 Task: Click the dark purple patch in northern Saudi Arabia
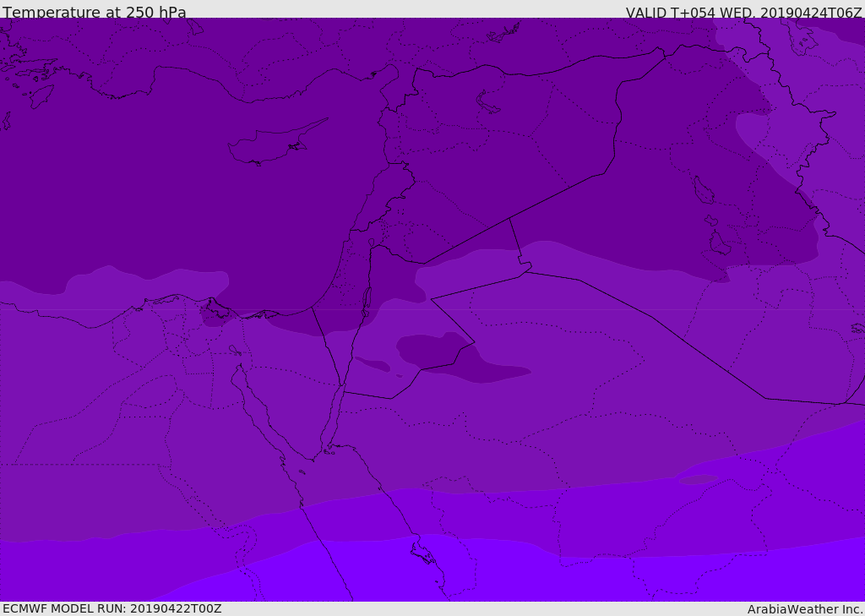[456, 355]
